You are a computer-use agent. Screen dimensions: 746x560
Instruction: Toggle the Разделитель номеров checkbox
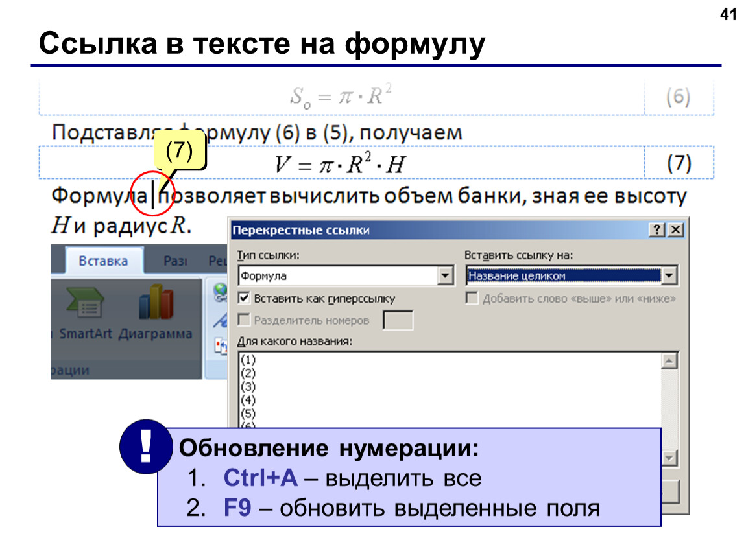244,320
